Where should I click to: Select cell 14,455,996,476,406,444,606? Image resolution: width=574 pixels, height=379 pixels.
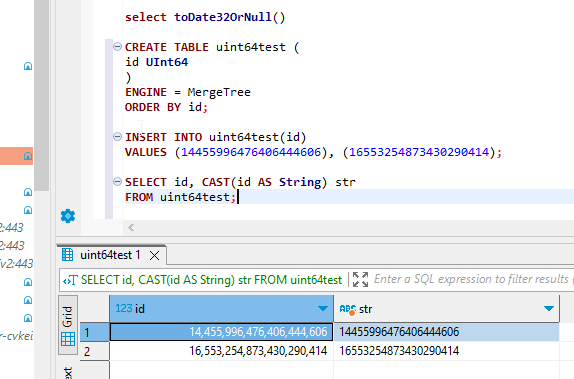221,332
